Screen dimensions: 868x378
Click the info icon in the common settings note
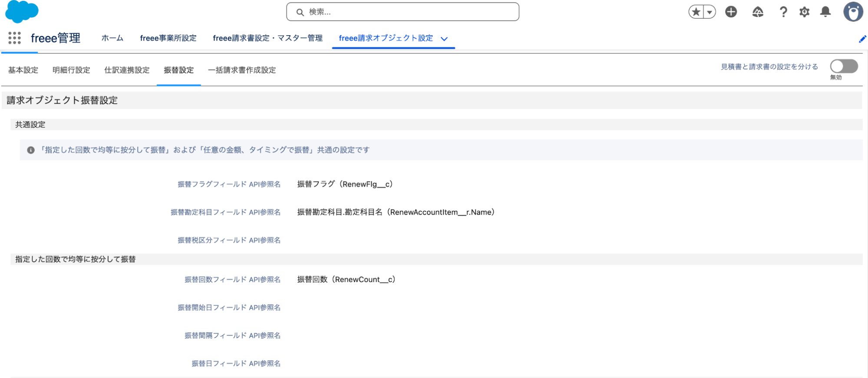tap(31, 150)
